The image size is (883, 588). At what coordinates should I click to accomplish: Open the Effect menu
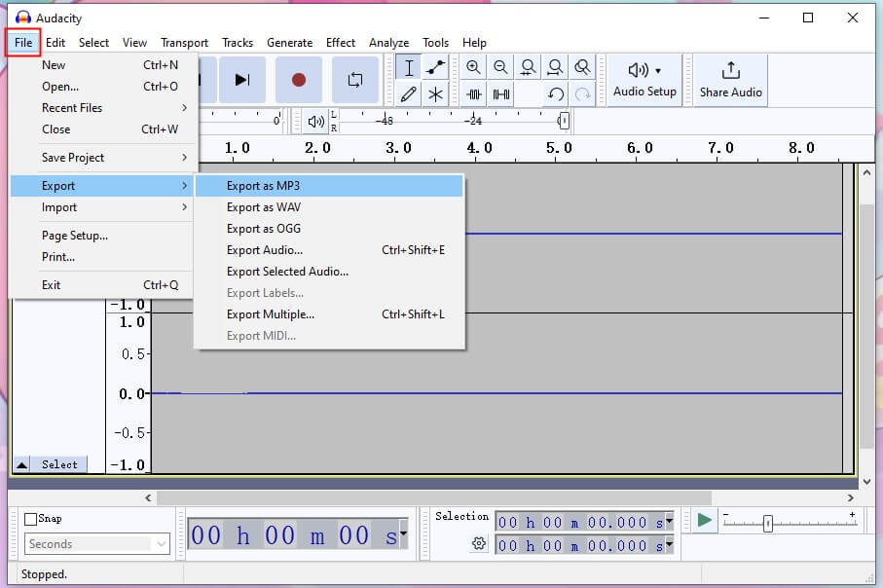(x=340, y=42)
